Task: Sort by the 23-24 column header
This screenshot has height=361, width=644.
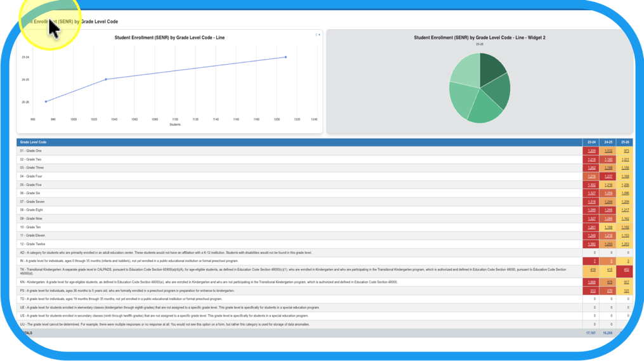Action: tap(591, 142)
